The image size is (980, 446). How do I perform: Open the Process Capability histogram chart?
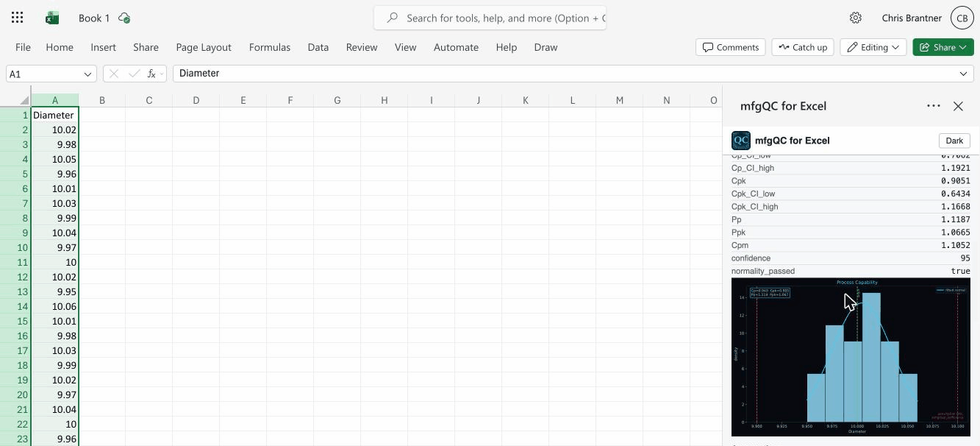point(851,357)
